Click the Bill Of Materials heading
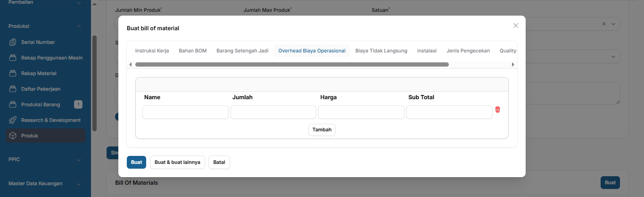Image resolution: width=644 pixels, height=197 pixels. pyautogui.click(x=137, y=182)
